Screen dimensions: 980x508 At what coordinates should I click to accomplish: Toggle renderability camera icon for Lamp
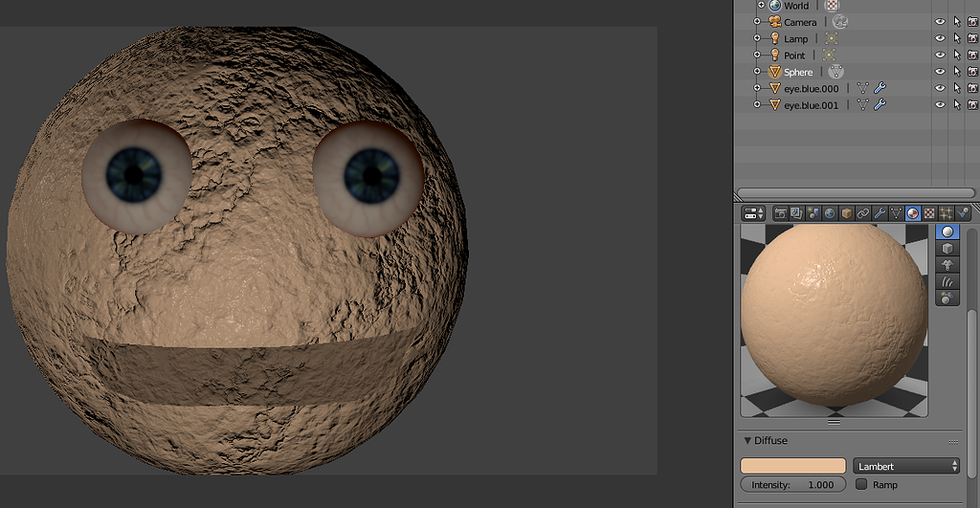(x=973, y=38)
